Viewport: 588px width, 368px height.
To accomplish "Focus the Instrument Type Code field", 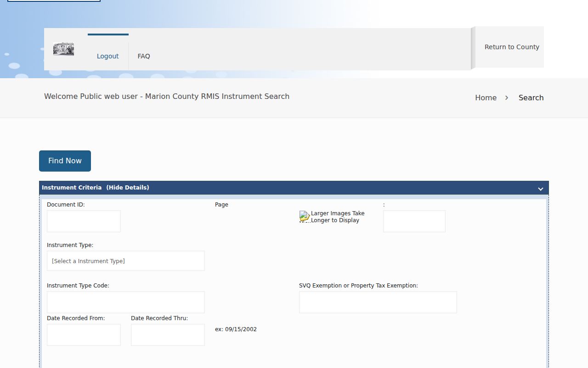I will point(126,302).
